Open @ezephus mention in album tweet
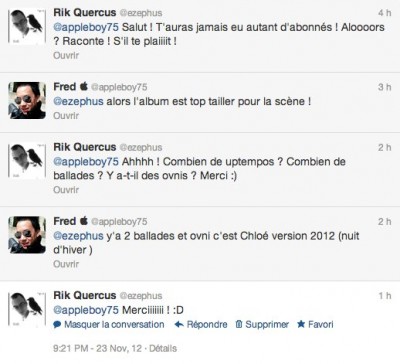This screenshot has height=364, width=400. click(78, 101)
